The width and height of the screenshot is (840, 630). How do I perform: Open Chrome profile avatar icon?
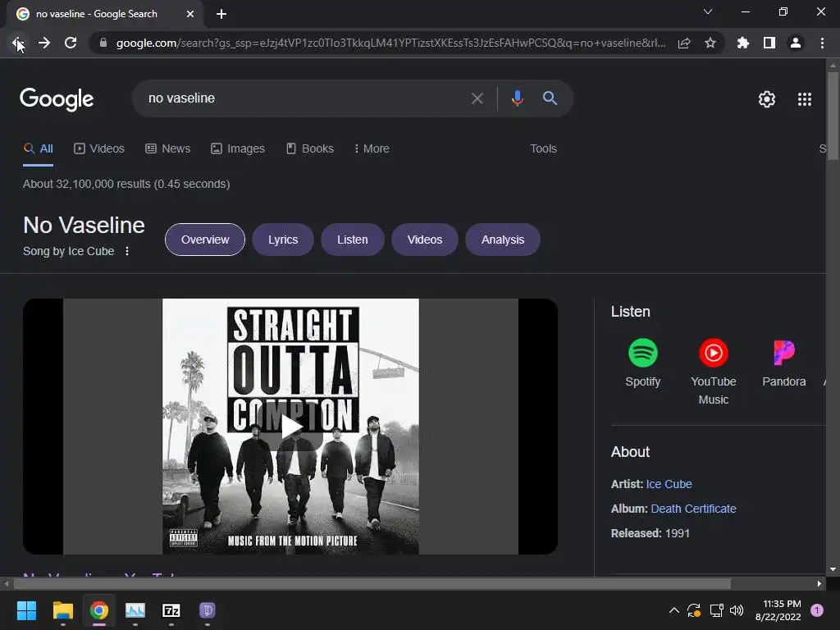pyautogui.click(x=796, y=43)
